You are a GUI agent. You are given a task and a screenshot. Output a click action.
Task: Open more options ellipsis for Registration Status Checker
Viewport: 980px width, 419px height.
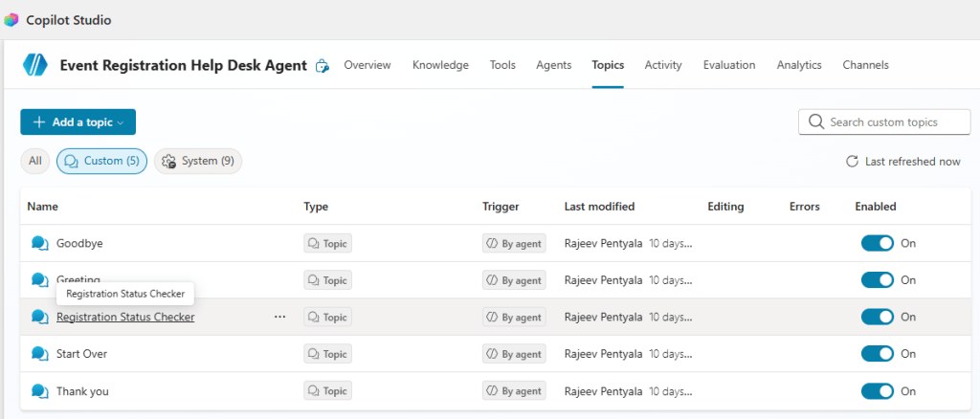279,317
